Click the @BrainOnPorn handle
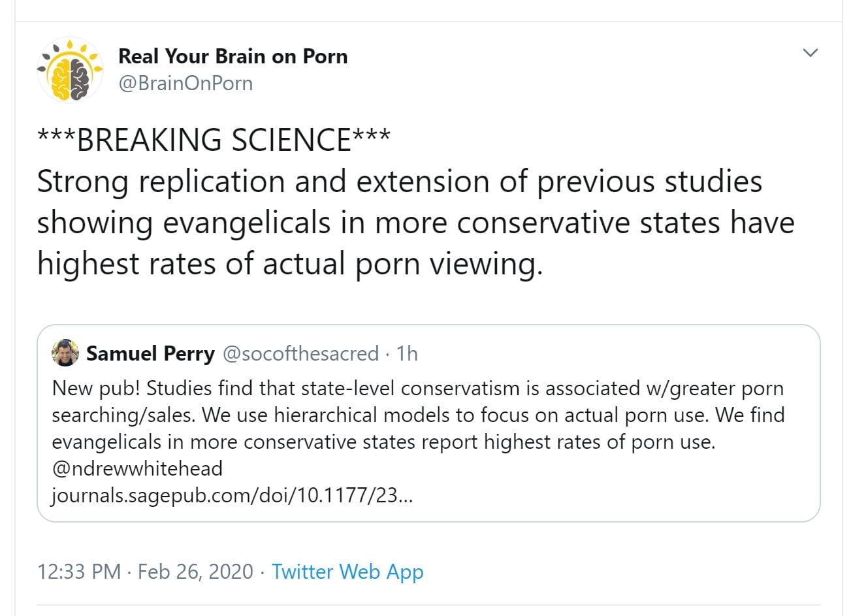 pyautogui.click(x=185, y=84)
